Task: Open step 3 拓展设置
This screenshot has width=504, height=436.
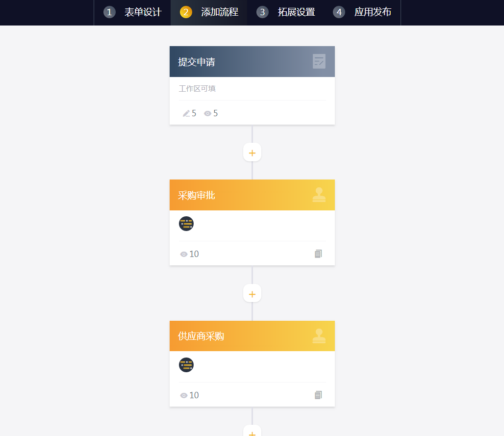Action: [285, 12]
